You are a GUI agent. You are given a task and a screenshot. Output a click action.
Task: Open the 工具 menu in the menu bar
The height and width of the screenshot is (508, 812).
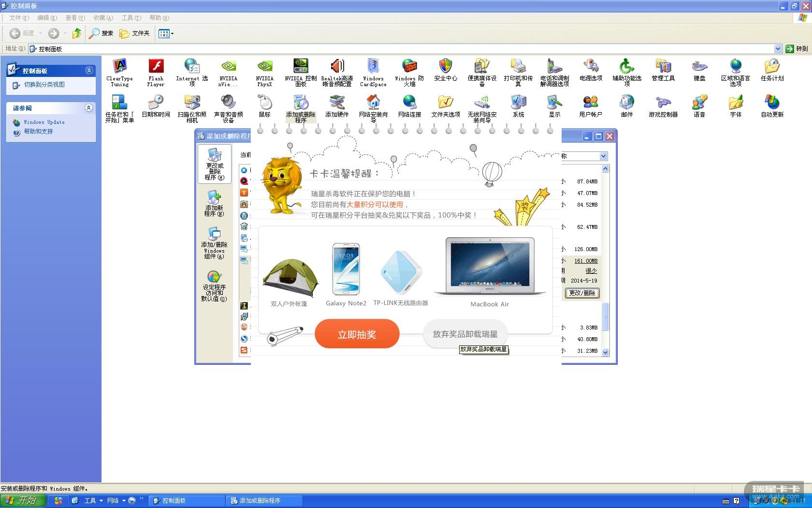coord(131,18)
